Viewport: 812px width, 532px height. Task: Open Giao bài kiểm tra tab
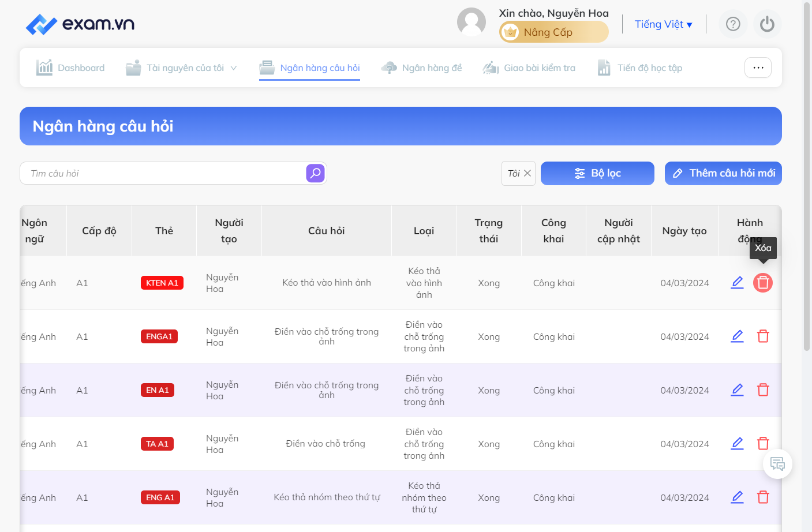(529, 68)
